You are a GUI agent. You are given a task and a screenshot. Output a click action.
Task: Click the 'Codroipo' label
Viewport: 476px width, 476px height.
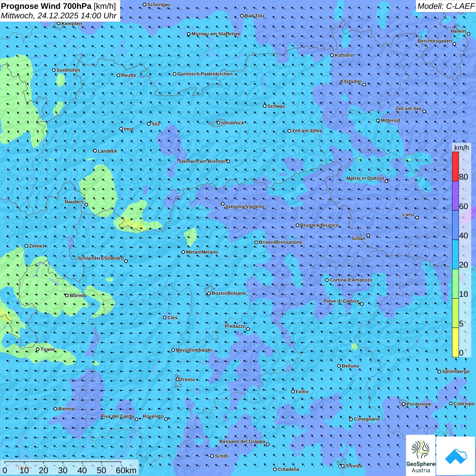click(464, 404)
